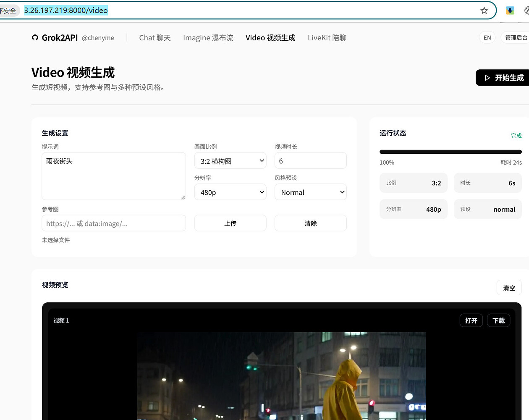Click the 视频时长 duration field
529x420 pixels.
(311, 161)
